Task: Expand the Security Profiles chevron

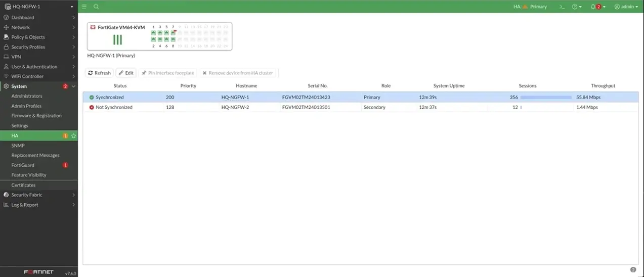Action: 73,47
